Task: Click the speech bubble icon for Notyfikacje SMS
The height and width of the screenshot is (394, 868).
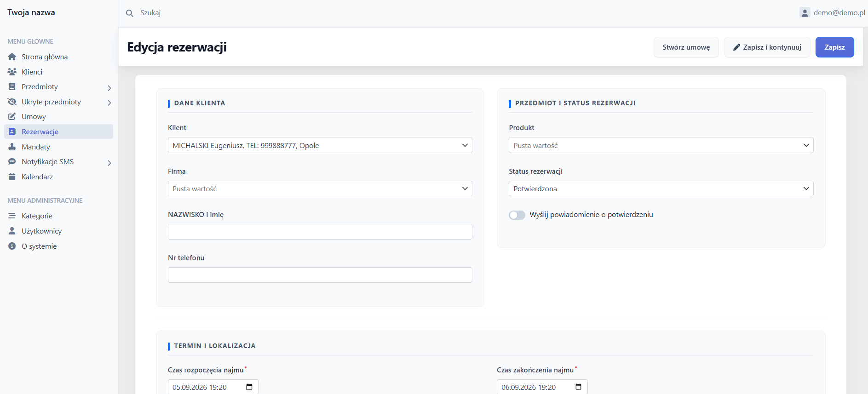Action: coord(12,162)
